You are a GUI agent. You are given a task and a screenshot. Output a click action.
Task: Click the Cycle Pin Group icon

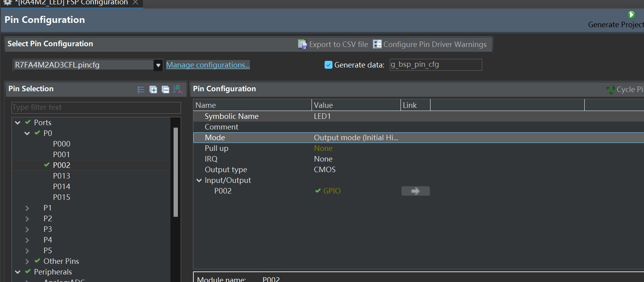(610, 89)
